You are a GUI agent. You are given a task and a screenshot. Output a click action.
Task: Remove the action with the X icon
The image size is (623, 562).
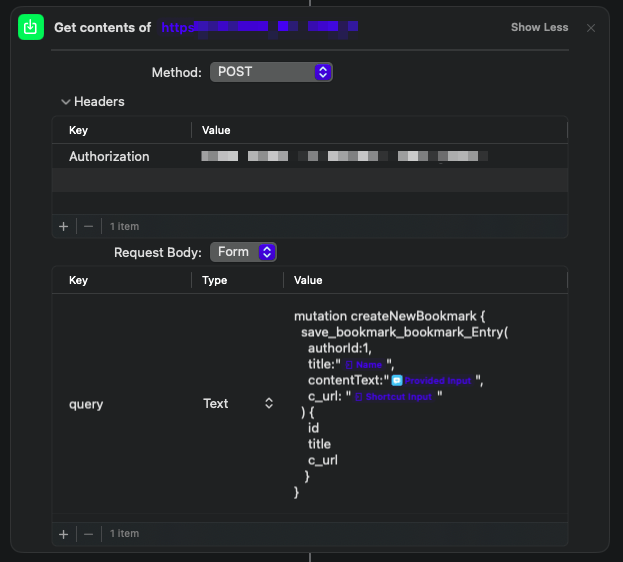click(x=591, y=28)
